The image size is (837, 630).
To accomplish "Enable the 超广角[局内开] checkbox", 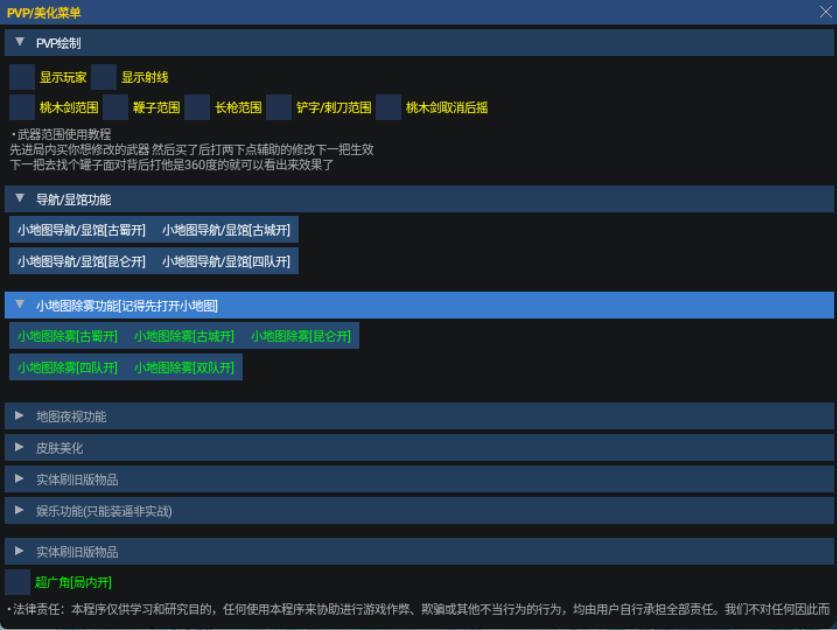I will pos(18,582).
